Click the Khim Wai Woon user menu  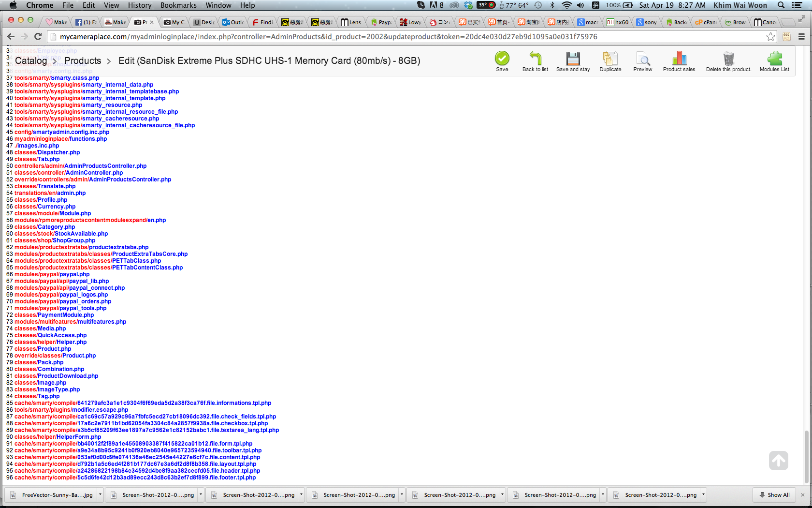[740, 5]
